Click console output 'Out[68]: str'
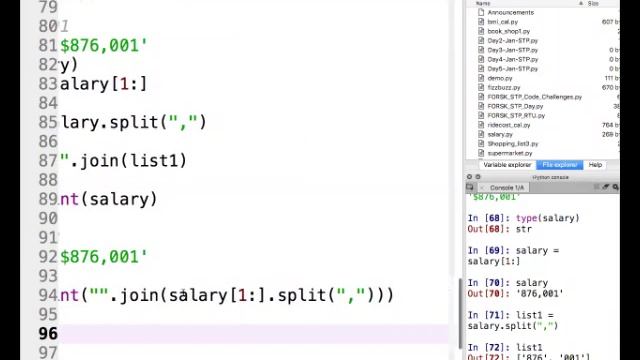Image resolution: width=640 pixels, height=360 pixels. 500,229
